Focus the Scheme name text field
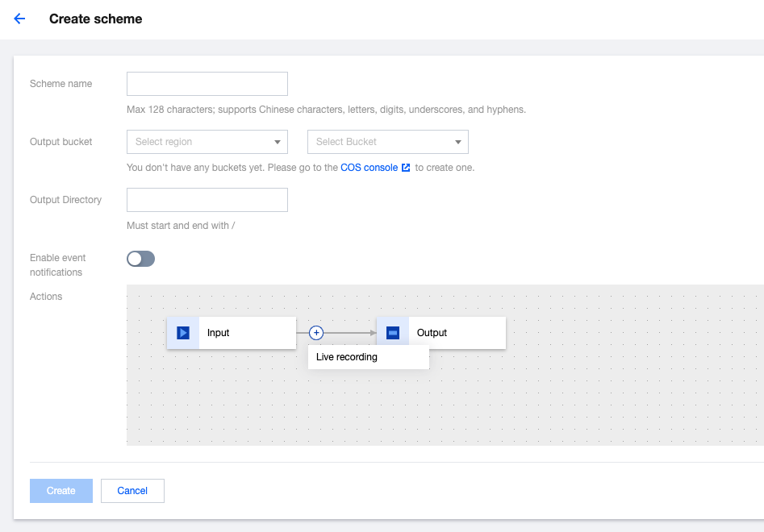764x532 pixels. 207,84
